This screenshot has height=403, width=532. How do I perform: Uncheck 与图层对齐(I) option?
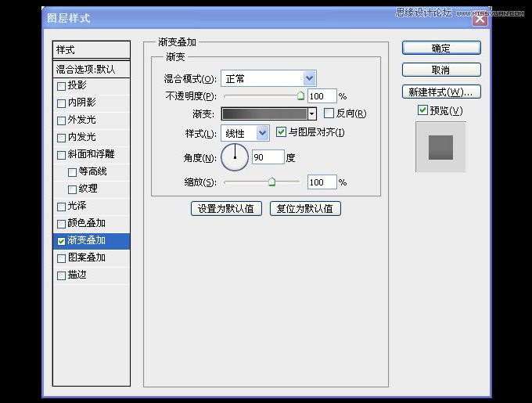(281, 132)
